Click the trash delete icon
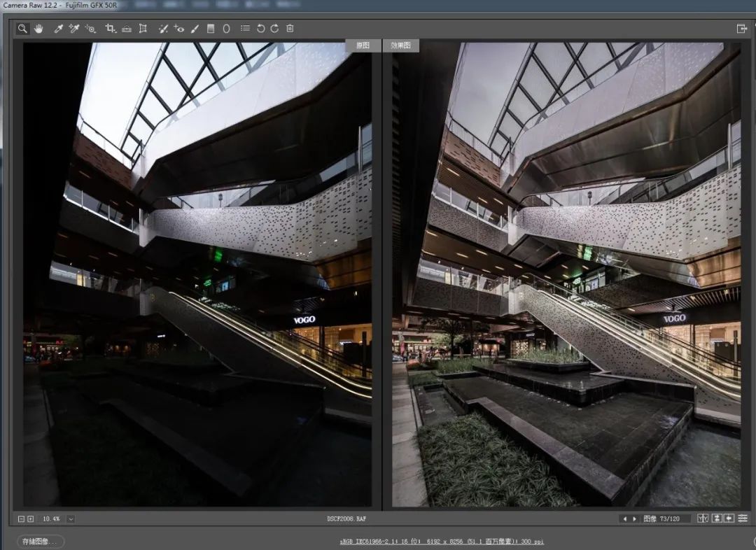756x550 pixels. click(290, 29)
